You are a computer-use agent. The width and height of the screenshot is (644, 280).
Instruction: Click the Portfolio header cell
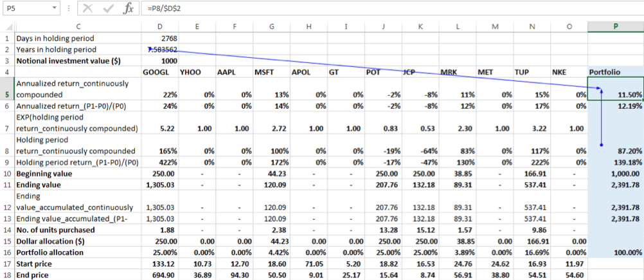(x=616, y=72)
